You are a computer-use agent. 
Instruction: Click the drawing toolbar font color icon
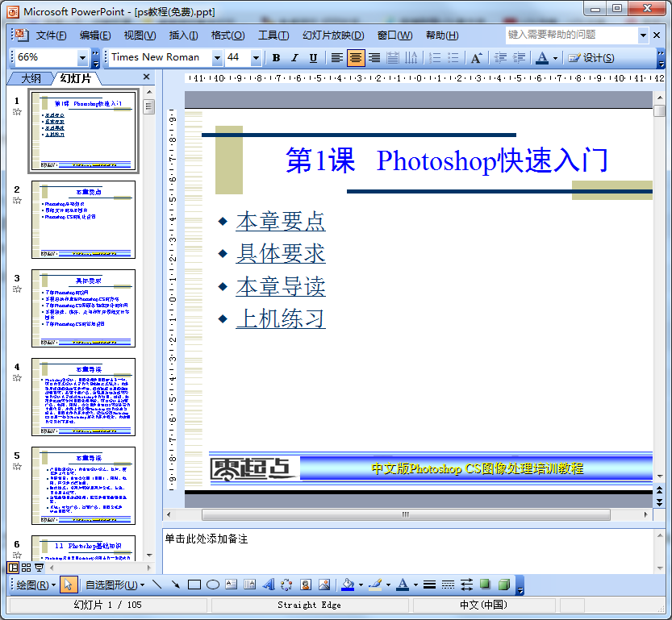click(403, 585)
